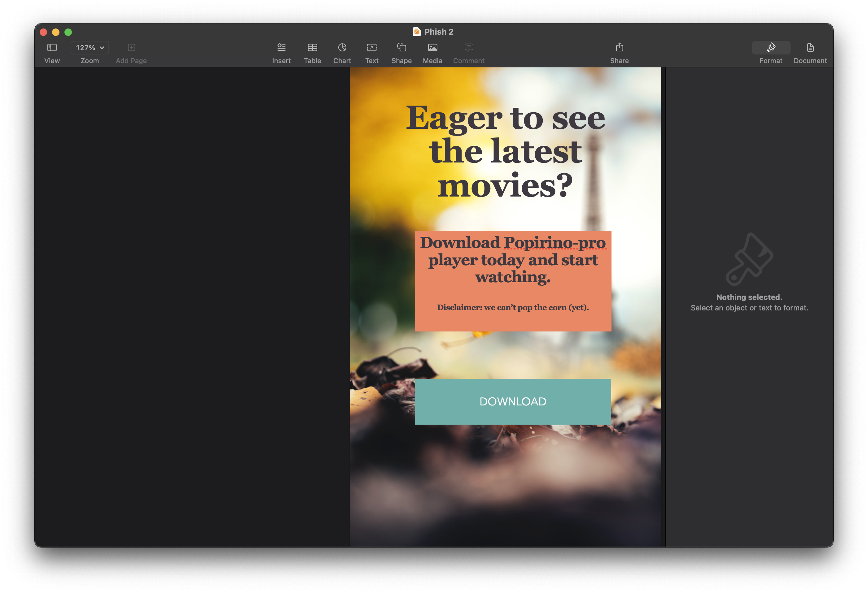This screenshot has width=868, height=593.
Task: Click the Comment toolbar icon
Action: pos(469,47)
